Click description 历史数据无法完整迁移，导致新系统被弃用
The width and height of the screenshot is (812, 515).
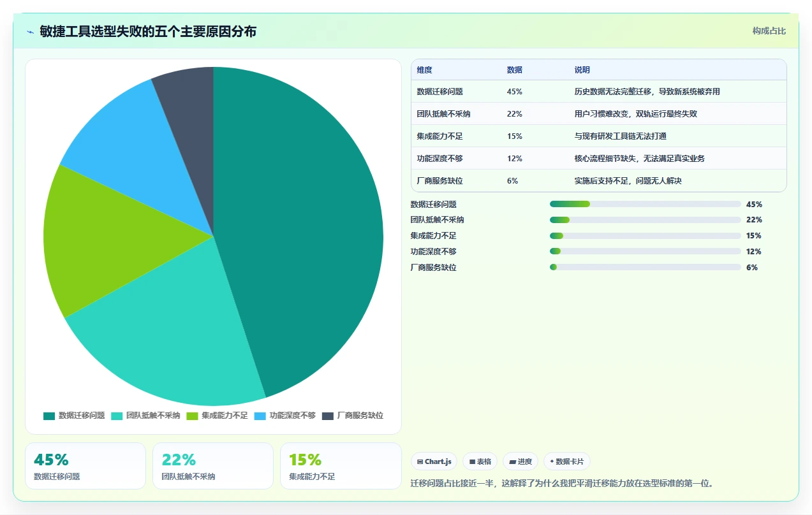(647, 92)
